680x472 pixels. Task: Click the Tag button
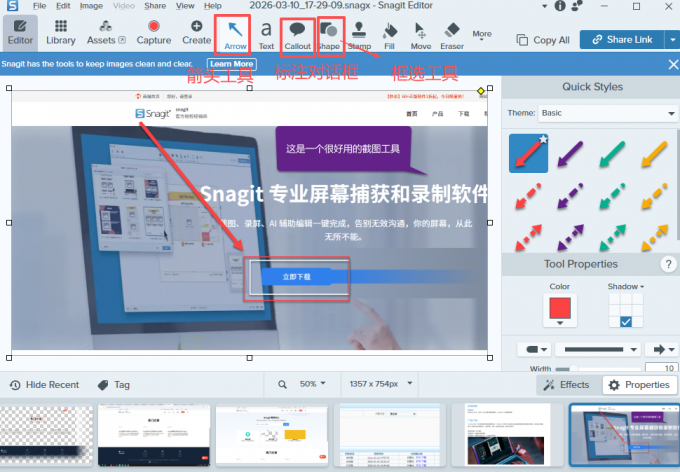tap(114, 384)
